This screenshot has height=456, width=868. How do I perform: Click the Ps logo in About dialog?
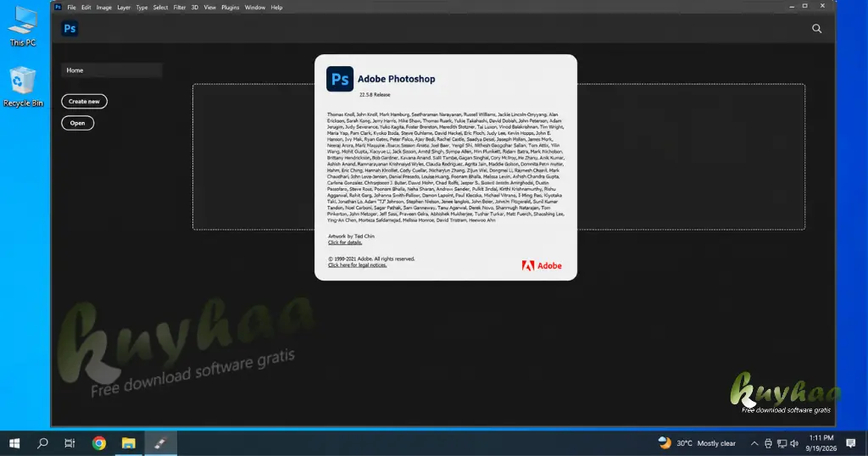tap(340, 79)
